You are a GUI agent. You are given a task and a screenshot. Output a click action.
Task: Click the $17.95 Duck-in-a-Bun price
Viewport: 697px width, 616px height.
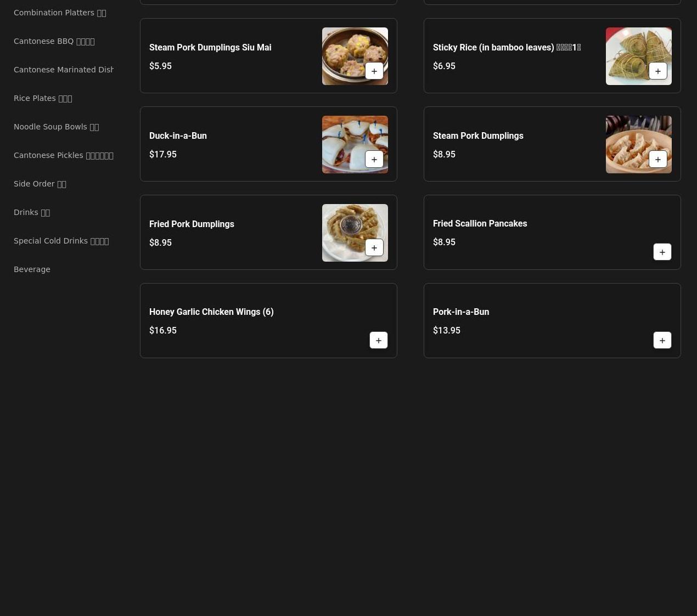click(163, 155)
